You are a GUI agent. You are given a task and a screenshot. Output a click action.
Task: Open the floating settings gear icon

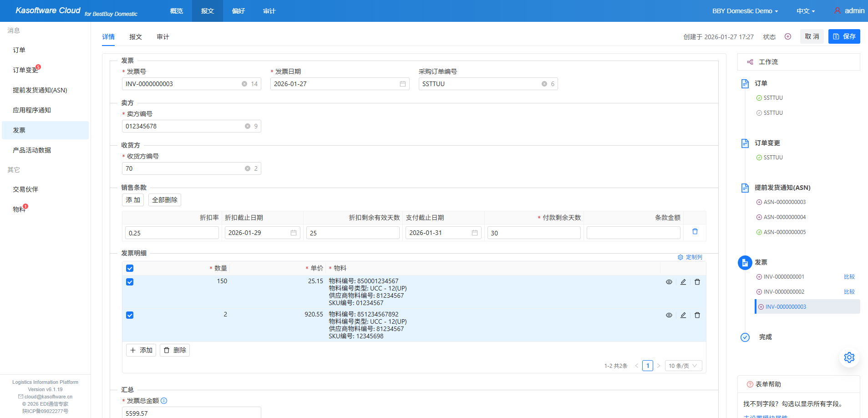(849, 357)
